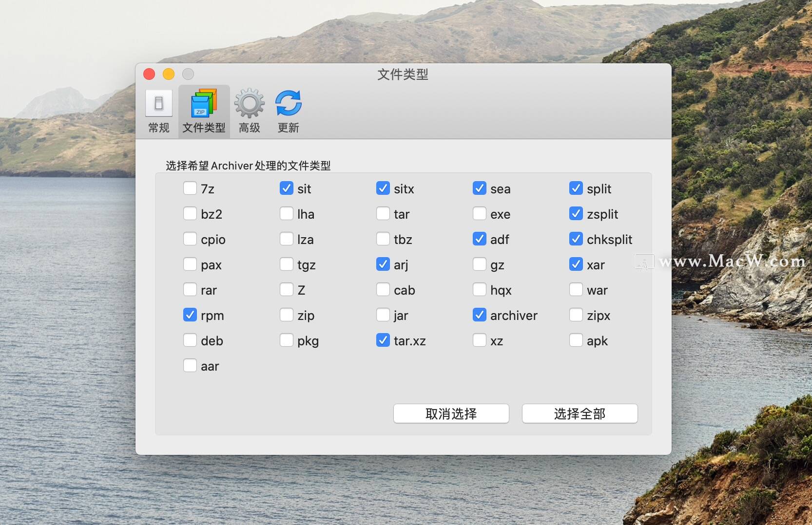812x525 pixels.
Task: Enable the gz checkbox
Action: 480,264
